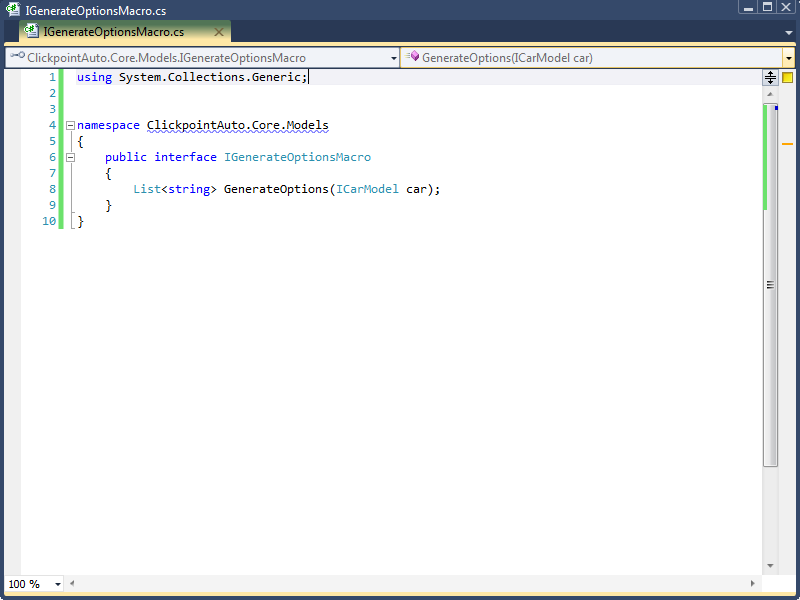Click the editor split-window handle icon
Viewport: 800px width, 600px height.
770,78
